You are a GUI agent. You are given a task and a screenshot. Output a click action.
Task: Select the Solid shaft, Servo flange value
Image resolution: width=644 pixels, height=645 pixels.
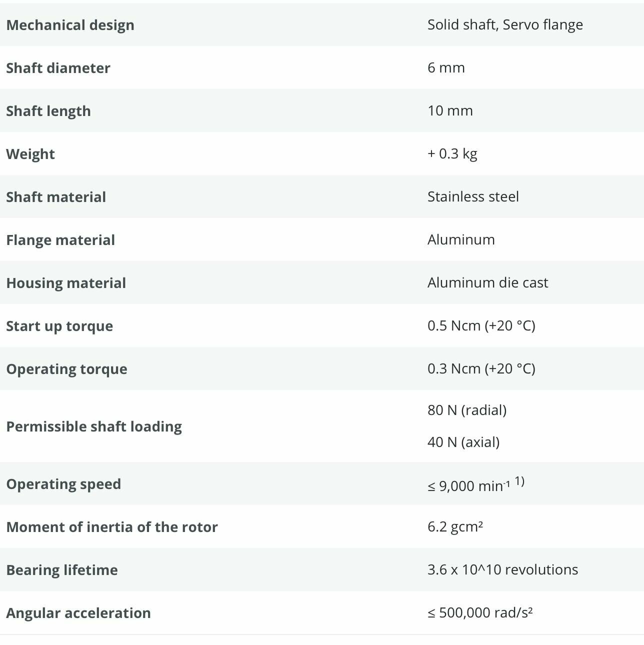point(505,25)
